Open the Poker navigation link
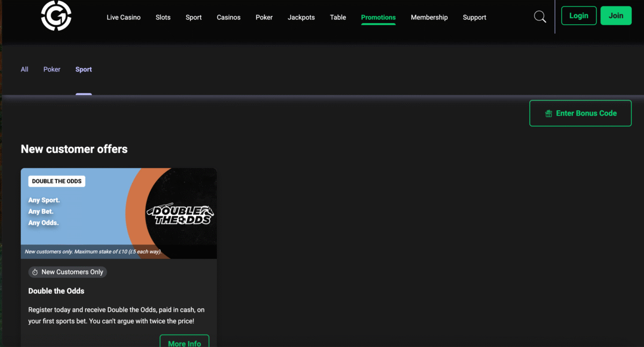 [264, 17]
